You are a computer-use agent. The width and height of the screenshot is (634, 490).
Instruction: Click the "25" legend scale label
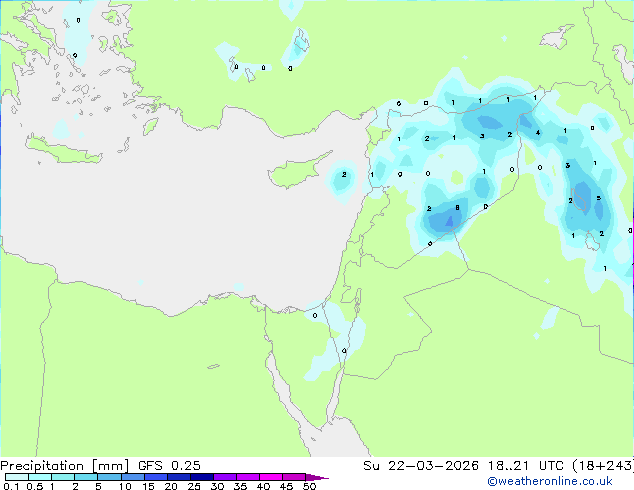point(194,486)
